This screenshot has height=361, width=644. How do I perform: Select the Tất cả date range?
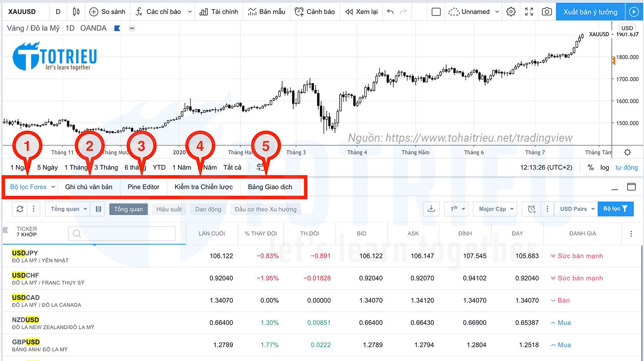[232, 167]
